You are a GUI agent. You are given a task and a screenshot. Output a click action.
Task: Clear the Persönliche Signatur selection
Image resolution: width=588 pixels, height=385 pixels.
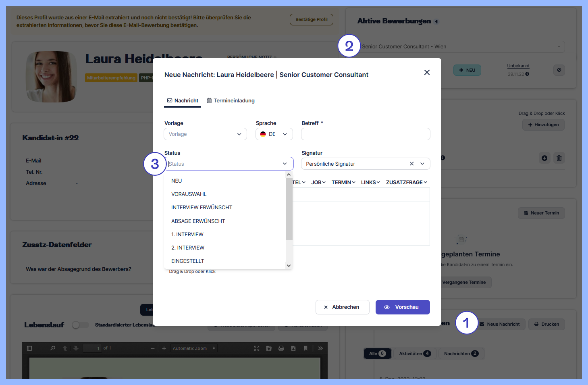click(411, 164)
